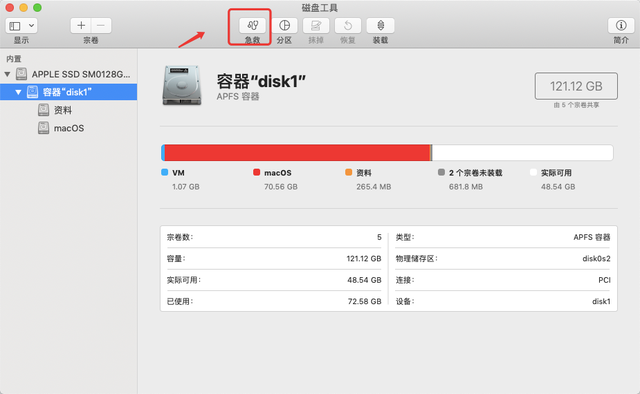Click the 已使用 72.58 GB value
640x394 pixels.
point(364,301)
